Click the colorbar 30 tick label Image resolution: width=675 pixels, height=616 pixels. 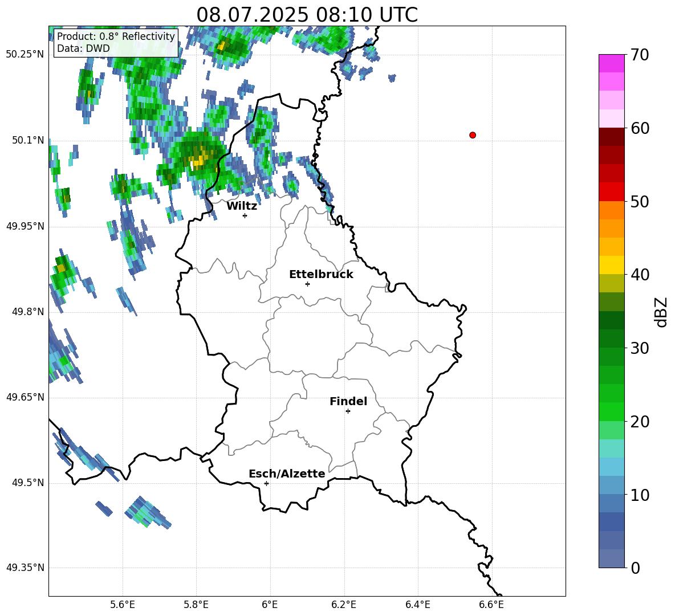(x=640, y=348)
